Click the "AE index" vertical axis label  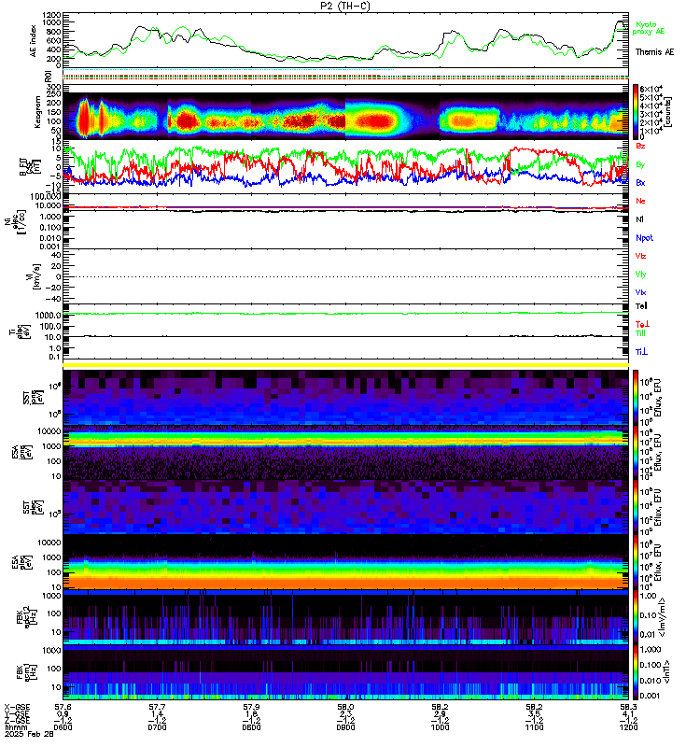tap(34, 41)
